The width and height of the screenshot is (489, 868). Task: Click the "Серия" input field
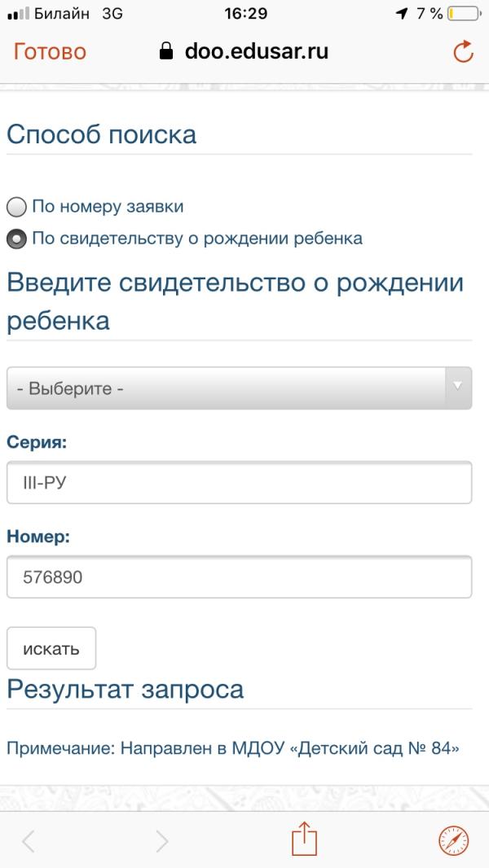(x=239, y=483)
